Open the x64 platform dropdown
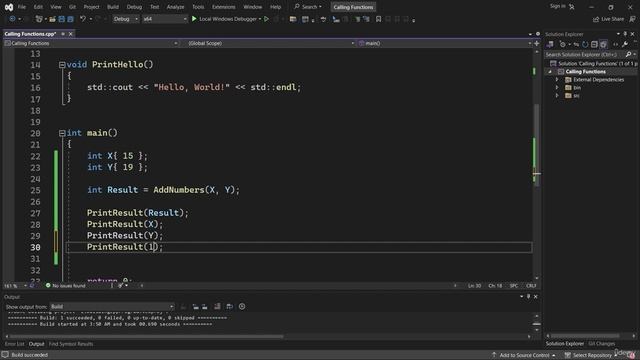 164,19
